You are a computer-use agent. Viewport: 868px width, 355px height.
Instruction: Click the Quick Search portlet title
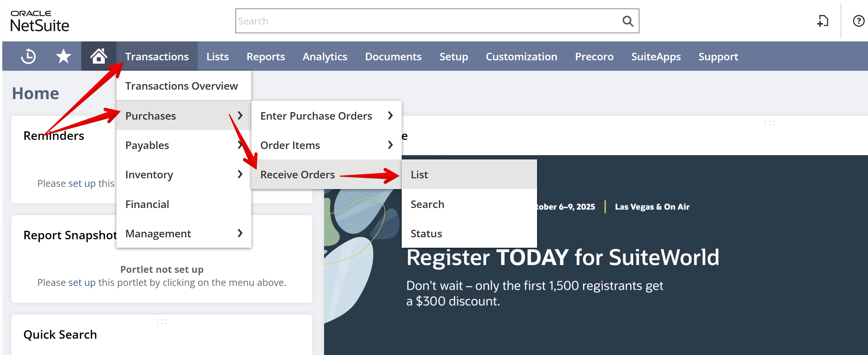(60, 334)
